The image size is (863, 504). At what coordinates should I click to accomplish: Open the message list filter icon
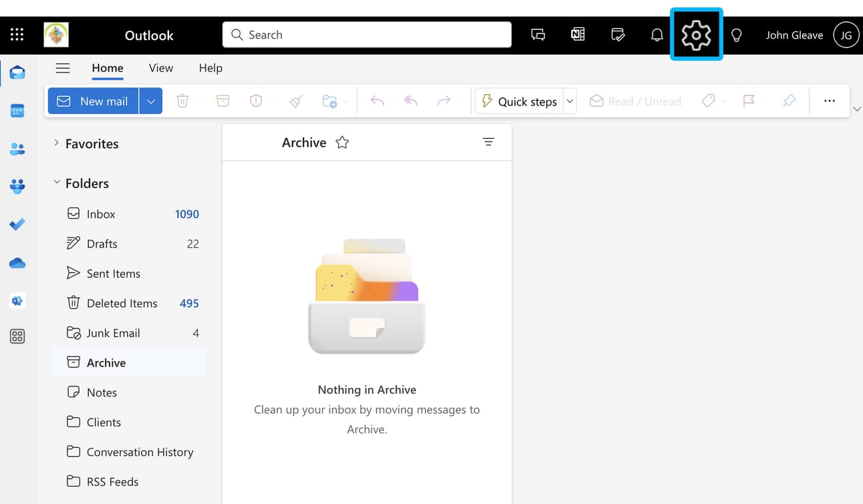488,142
